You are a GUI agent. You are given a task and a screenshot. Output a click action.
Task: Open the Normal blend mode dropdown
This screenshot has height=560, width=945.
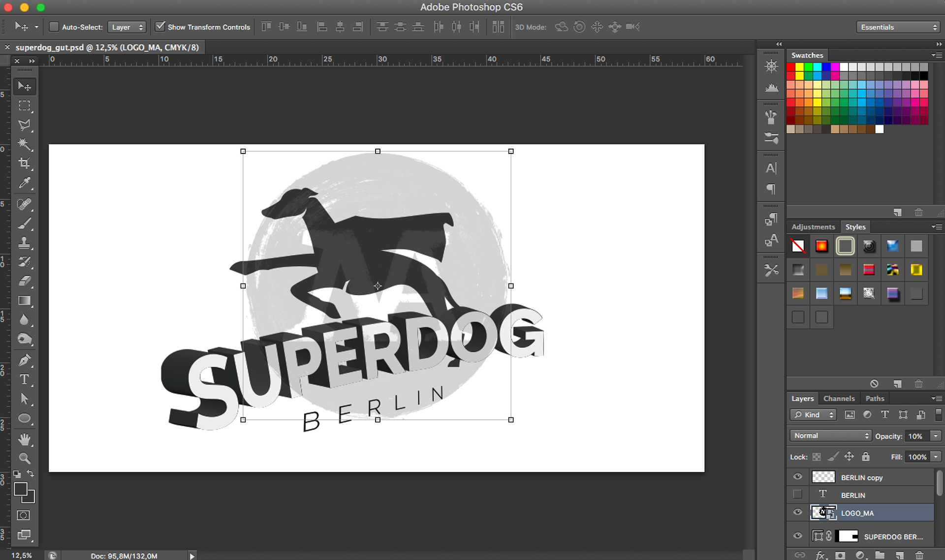coord(830,436)
